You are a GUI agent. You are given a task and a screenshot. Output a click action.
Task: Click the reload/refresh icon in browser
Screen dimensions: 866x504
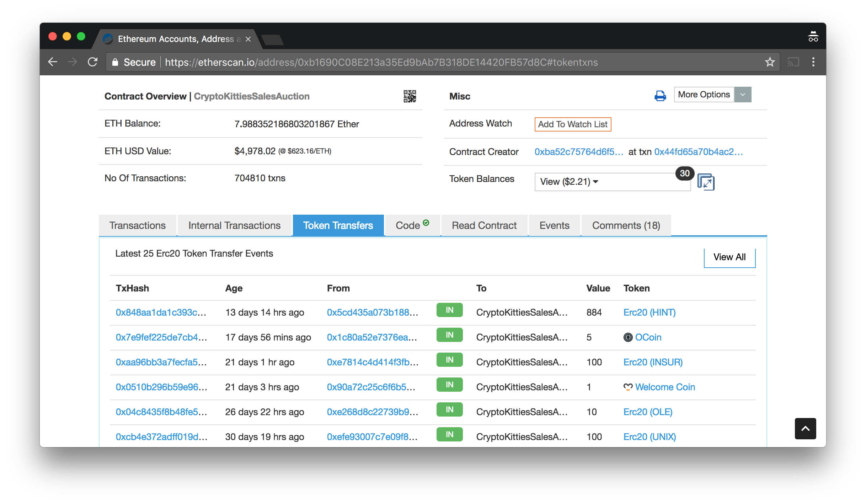93,62
